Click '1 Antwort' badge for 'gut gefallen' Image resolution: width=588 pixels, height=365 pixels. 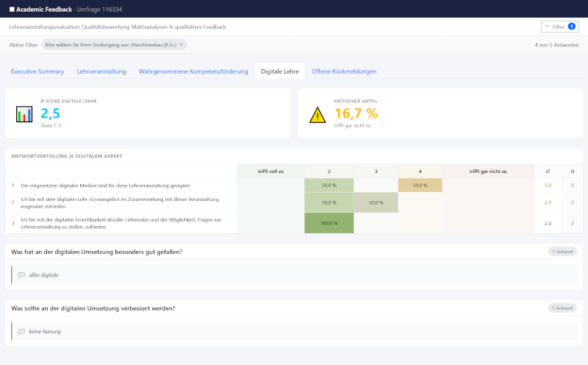click(x=562, y=252)
